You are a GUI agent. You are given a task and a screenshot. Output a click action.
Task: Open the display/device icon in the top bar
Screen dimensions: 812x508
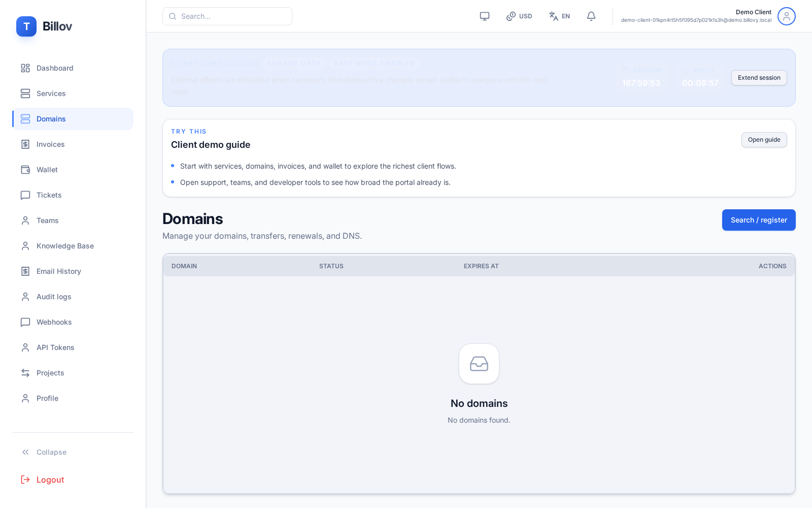point(484,16)
